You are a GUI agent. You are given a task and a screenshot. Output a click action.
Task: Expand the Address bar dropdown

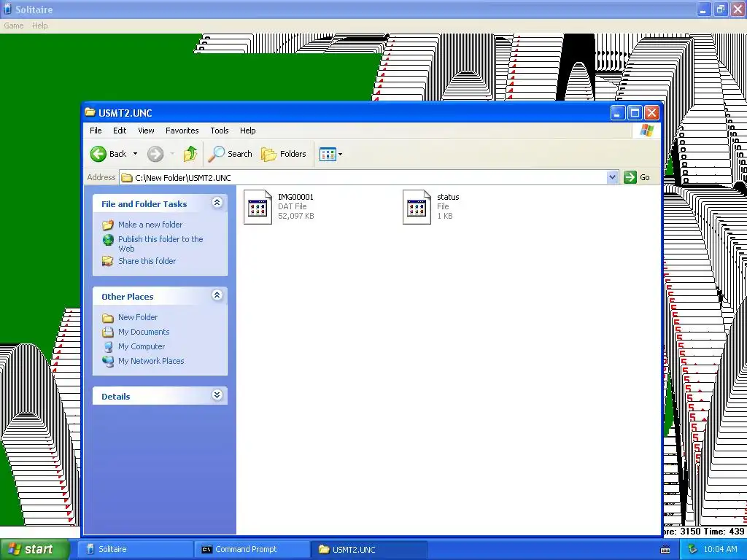click(x=612, y=177)
